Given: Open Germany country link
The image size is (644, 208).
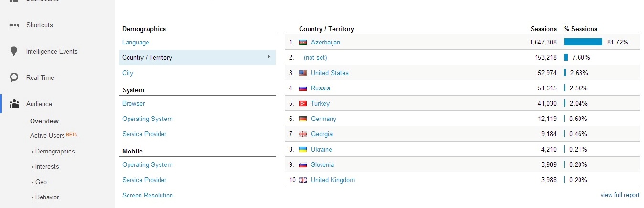Looking at the screenshot, I should click(323, 119).
